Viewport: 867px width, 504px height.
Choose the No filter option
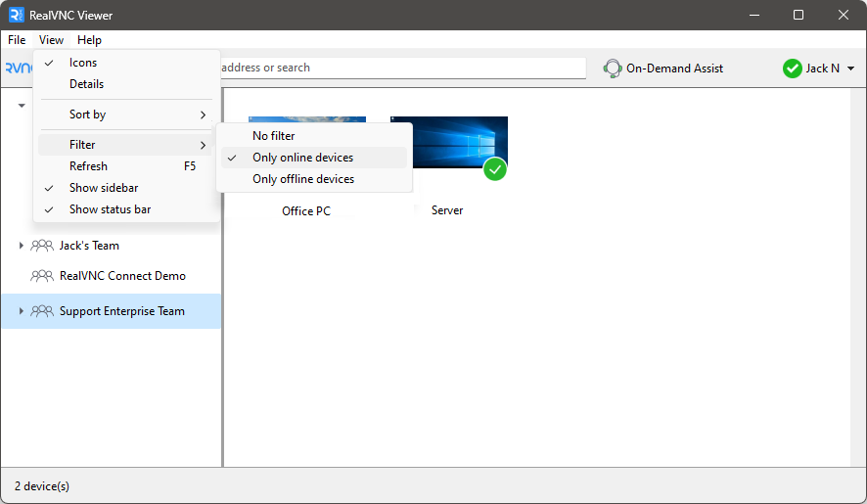314,136
